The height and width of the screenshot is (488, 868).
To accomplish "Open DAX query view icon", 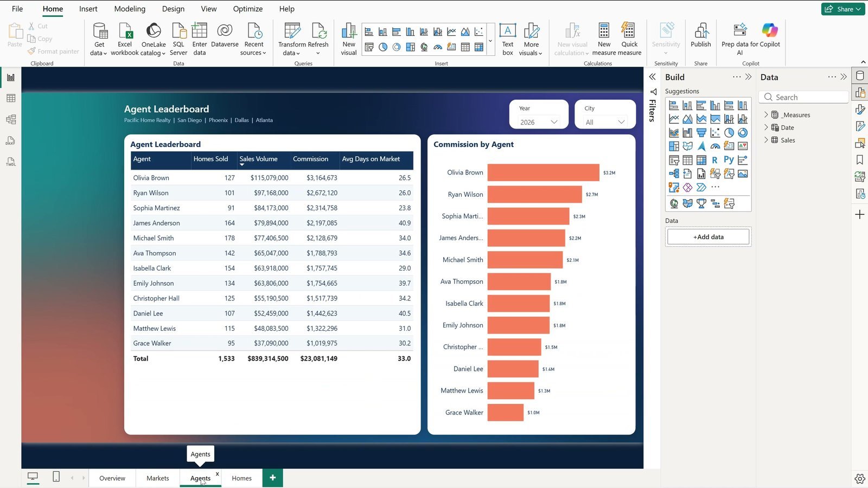I will (11, 141).
